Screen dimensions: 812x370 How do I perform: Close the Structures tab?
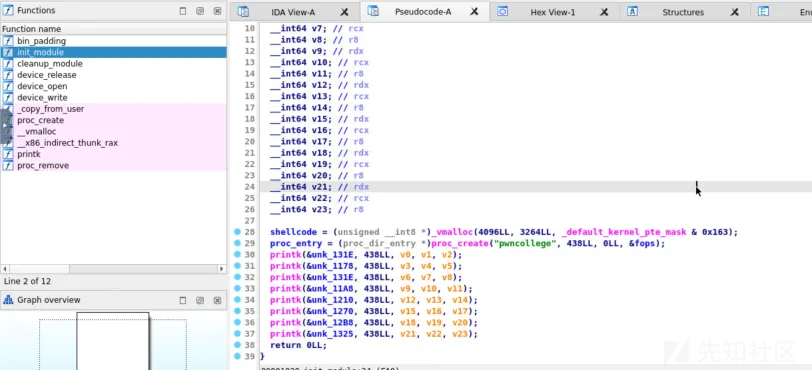pyautogui.click(x=734, y=12)
